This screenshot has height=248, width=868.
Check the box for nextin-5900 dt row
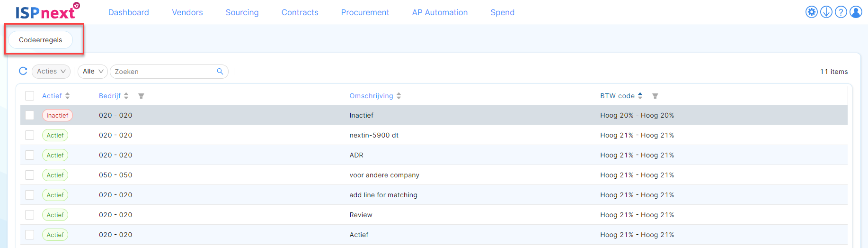click(30, 135)
